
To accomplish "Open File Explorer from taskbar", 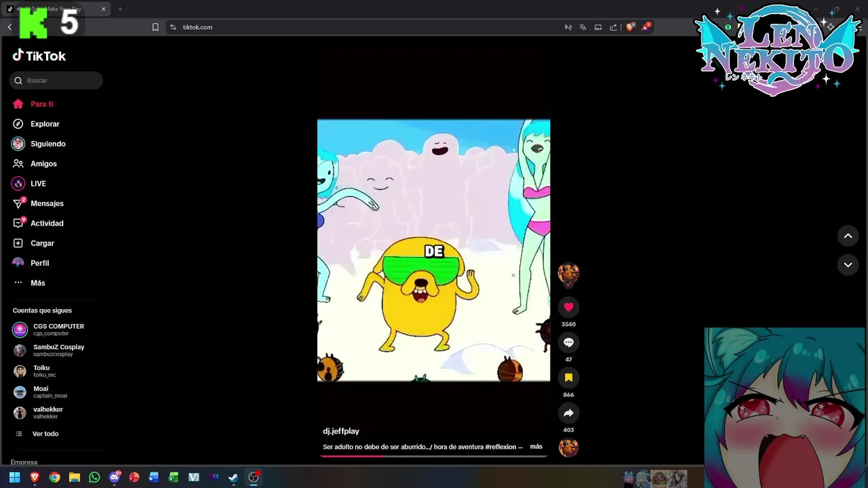I will pyautogui.click(x=75, y=477).
